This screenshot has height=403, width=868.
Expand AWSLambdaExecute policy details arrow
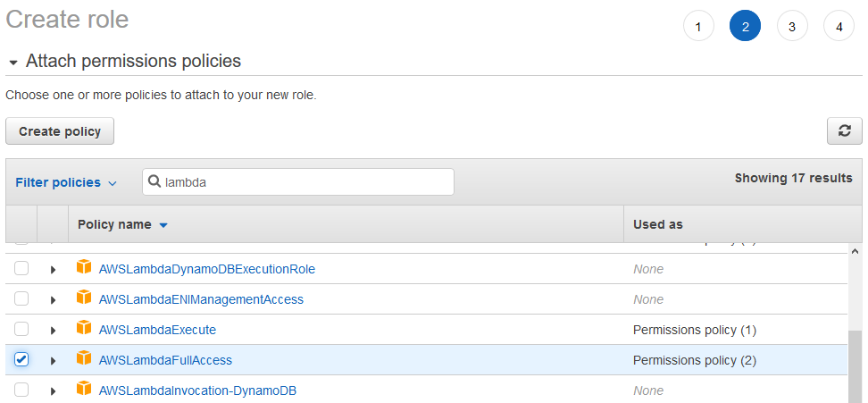click(x=54, y=331)
